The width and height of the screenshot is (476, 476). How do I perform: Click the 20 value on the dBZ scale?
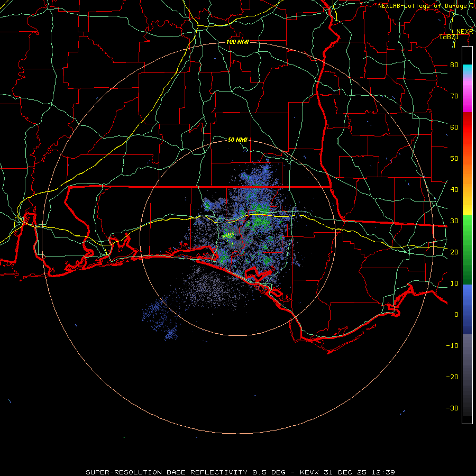454,252
